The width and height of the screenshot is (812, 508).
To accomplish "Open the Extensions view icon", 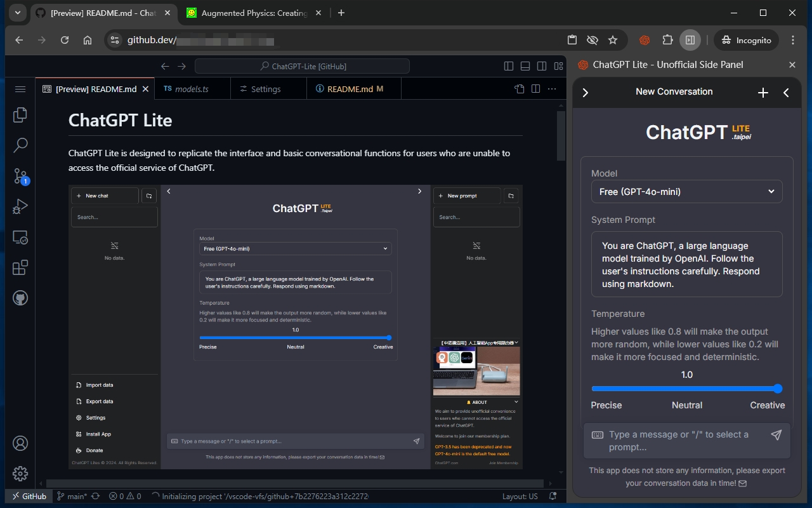I will tap(20, 267).
